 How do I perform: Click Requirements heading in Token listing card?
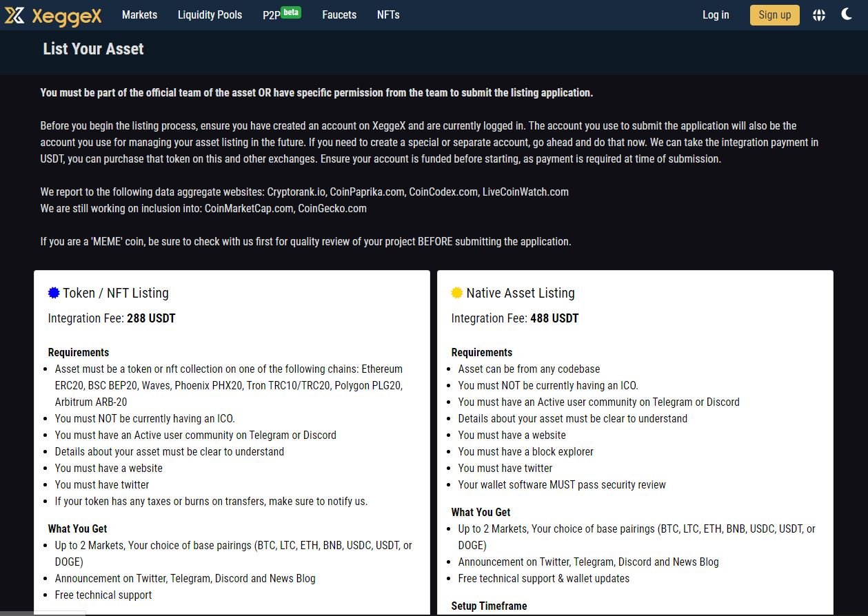pyautogui.click(x=79, y=352)
